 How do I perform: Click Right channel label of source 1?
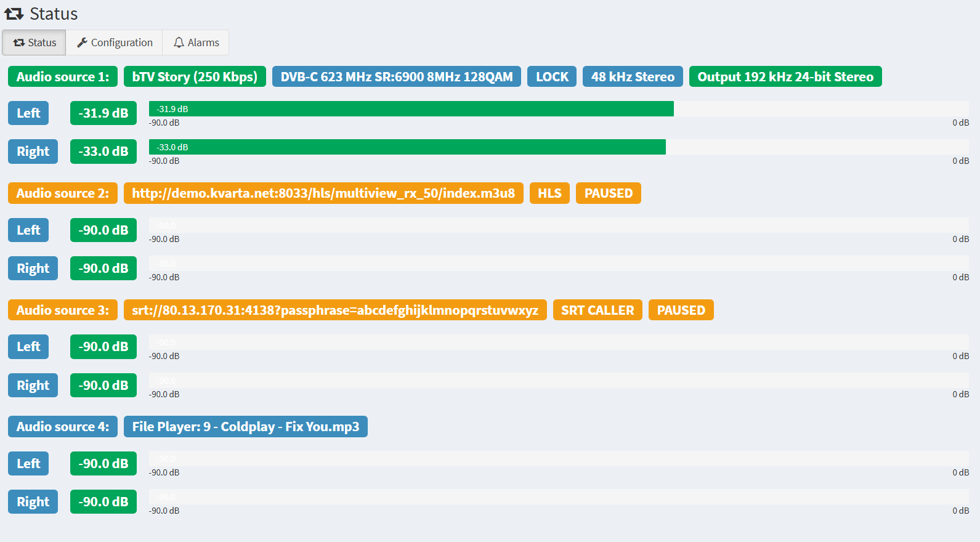pyautogui.click(x=33, y=152)
